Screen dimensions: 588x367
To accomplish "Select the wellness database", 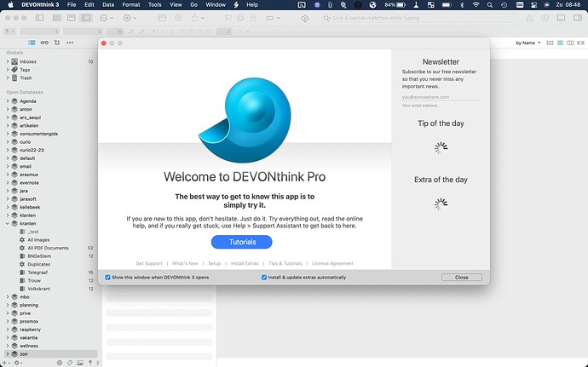I will tap(29, 346).
